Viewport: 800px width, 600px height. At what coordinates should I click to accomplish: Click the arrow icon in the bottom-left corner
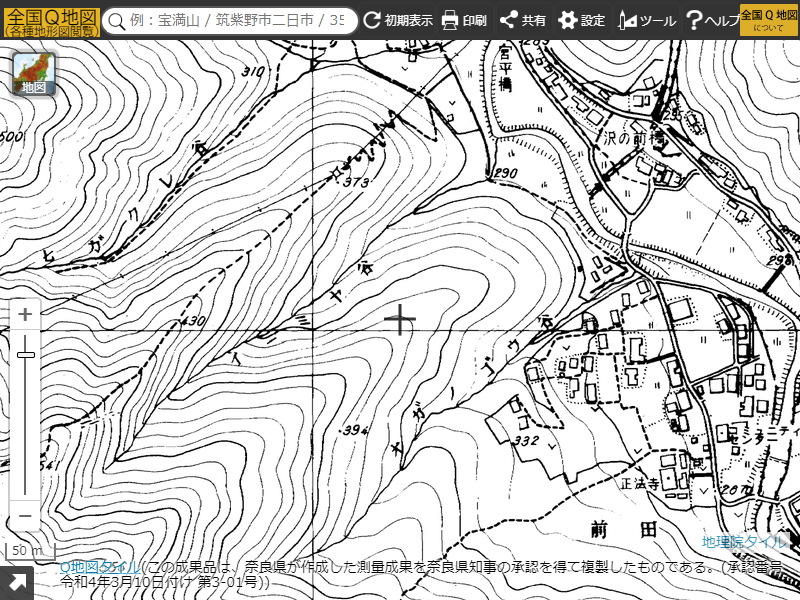click(x=16, y=583)
